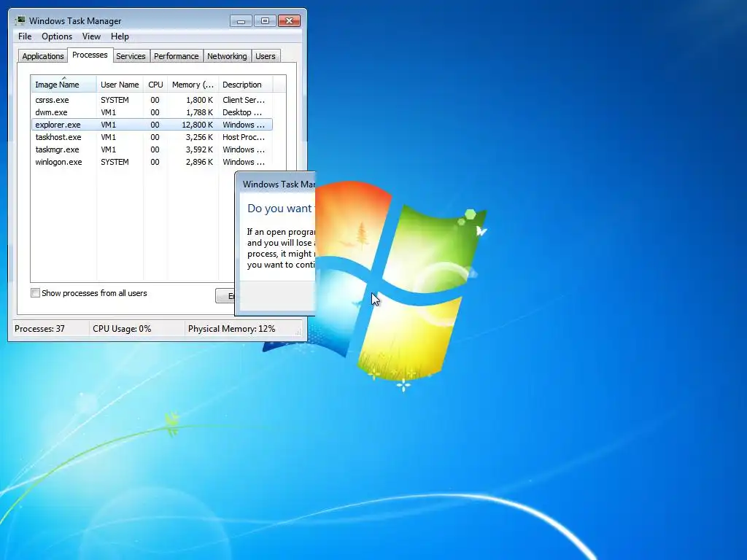Screen dimensions: 747x560
Task: Grab the Task Manager resize grip corner
Action: coord(300,332)
